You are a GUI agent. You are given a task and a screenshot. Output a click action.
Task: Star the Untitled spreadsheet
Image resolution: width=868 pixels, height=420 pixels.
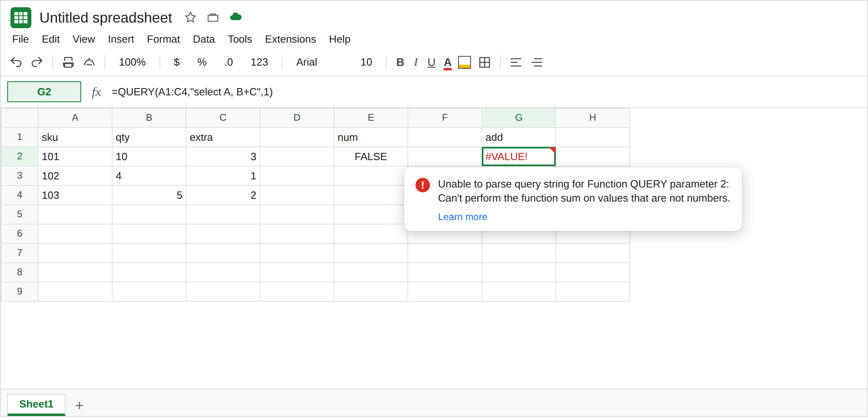190,17
